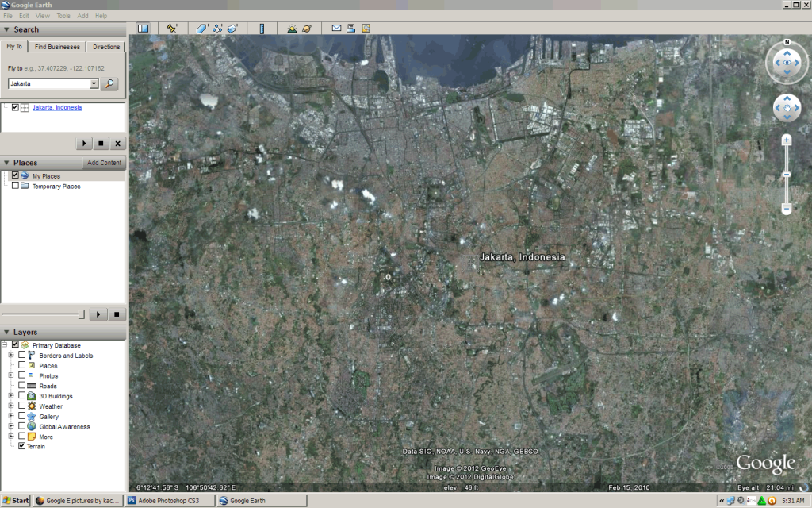Click the Email envelope icon in toolbar
812x508 pixels.
tap(336, 28)
